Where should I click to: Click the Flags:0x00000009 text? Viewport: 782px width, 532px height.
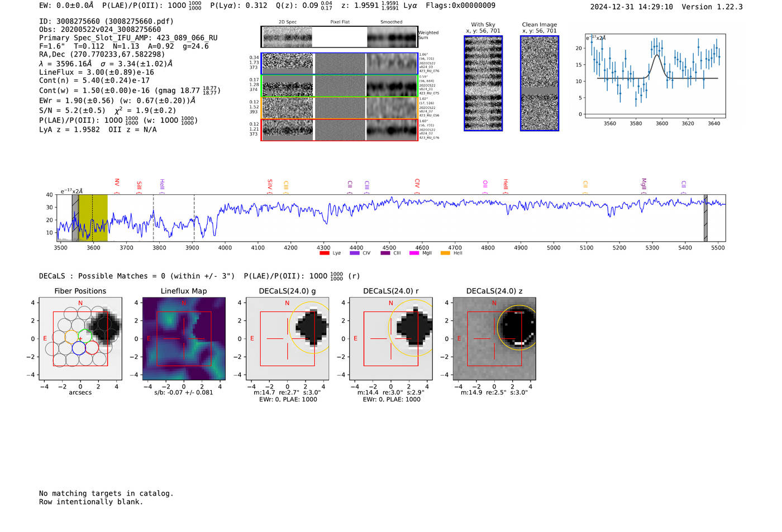coord(460,6)
